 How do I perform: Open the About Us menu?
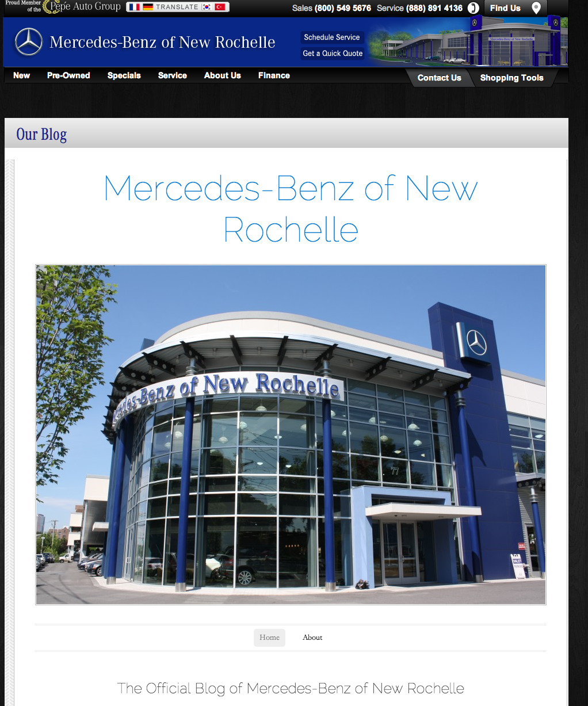pos(223,75)
